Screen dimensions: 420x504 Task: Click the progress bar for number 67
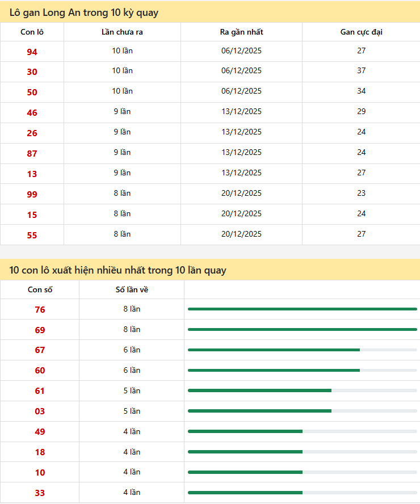click(302, 350)
